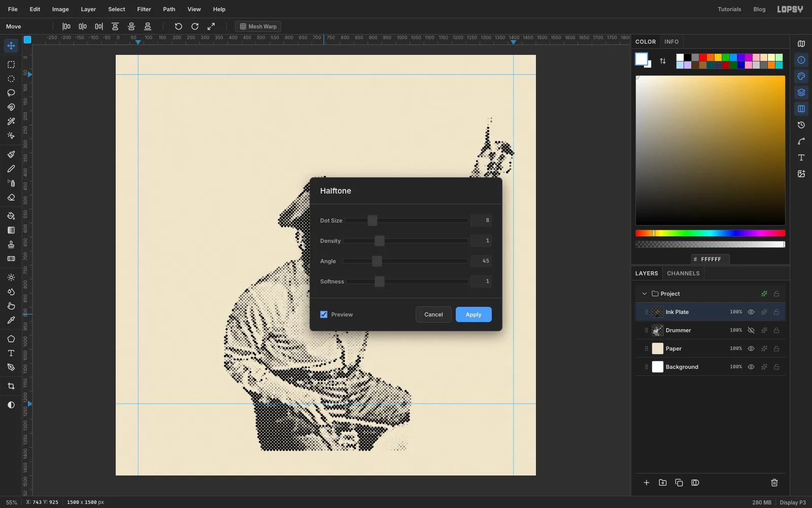Hide the Ink Plate layer
The image size is (812, 508).
[751, 312]
